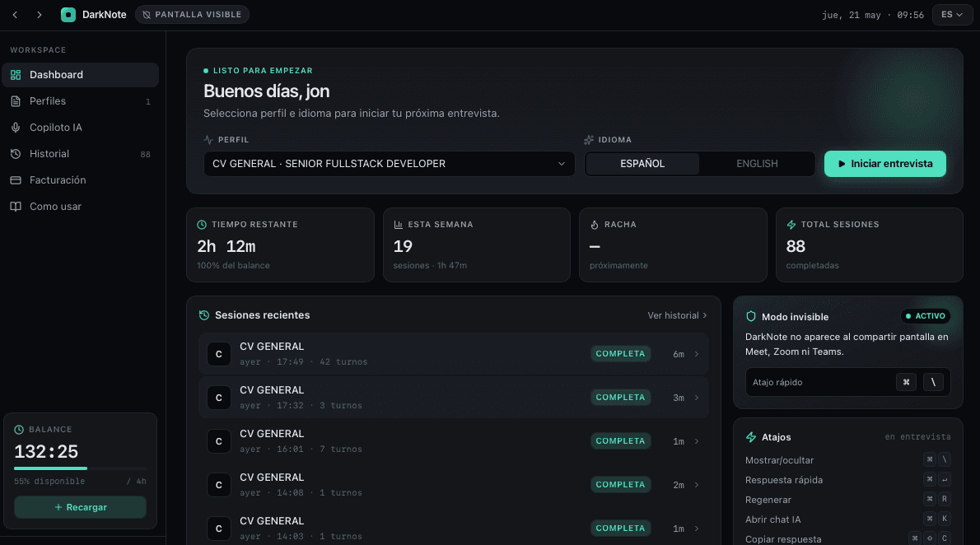The height and width of the screenshot is (545, 980).
Task: Open the 16:01 session with 7 turnos
Action: pos(454,441)
